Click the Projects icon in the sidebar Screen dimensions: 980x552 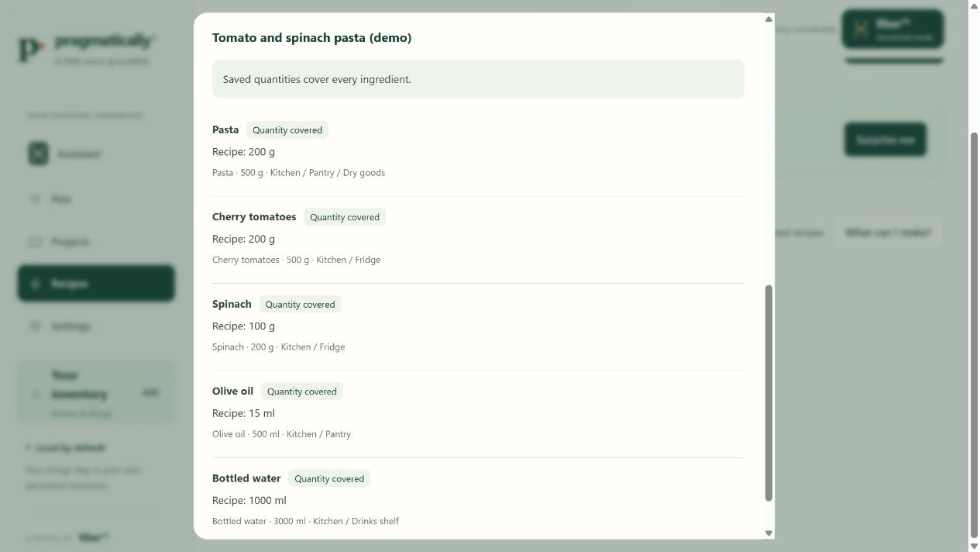click(35, 242)
